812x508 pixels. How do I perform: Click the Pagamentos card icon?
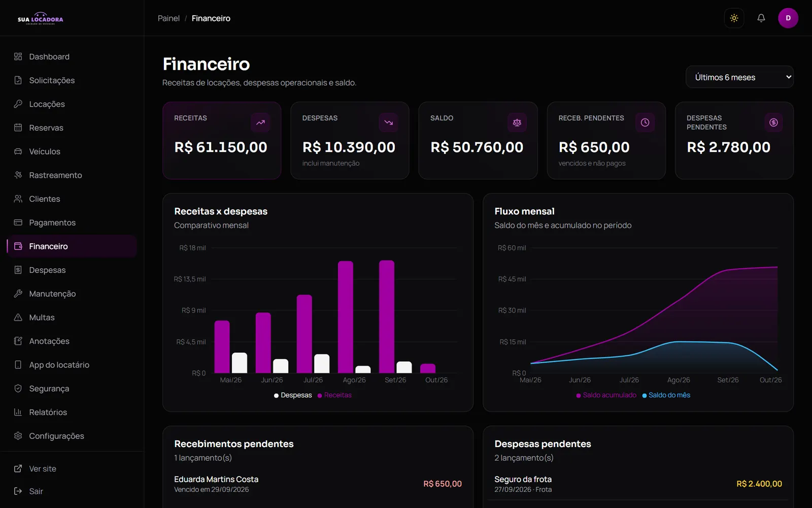pyautogui.click(x=18, y=223)
